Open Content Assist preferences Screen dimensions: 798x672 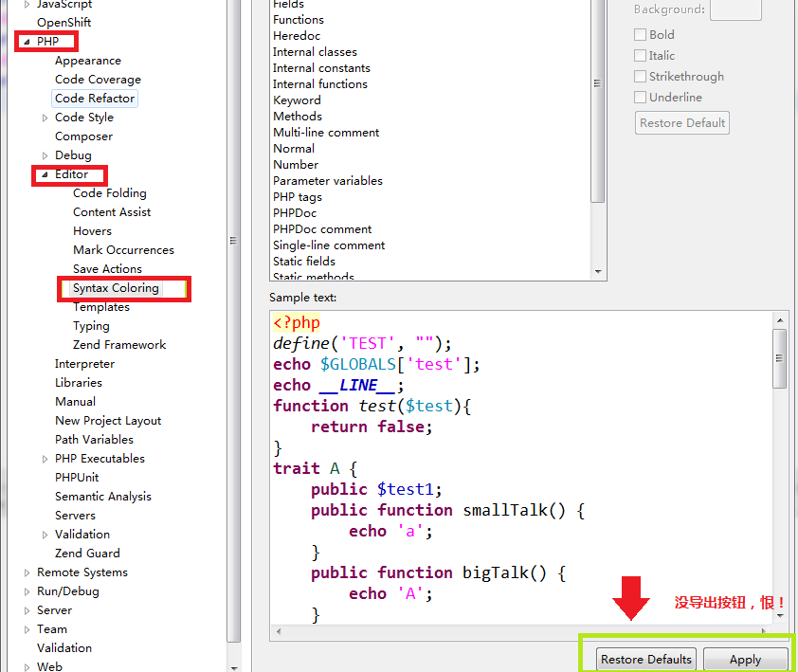click(112, 211)
